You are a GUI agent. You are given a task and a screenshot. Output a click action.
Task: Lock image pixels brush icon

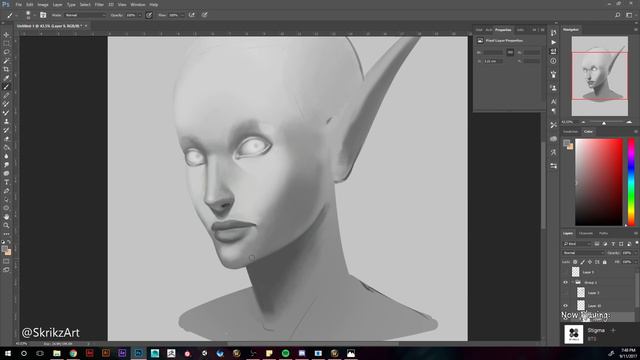(582, 262)
